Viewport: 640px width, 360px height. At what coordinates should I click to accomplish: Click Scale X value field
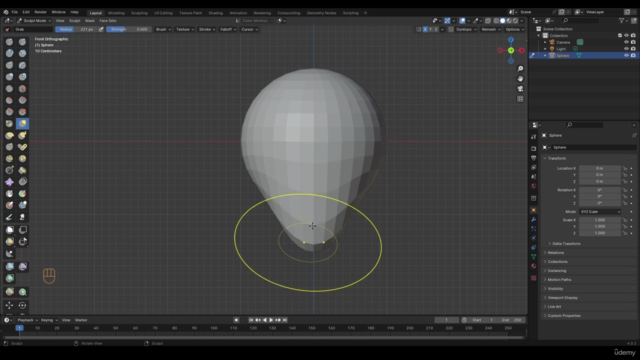pos(600,220)
